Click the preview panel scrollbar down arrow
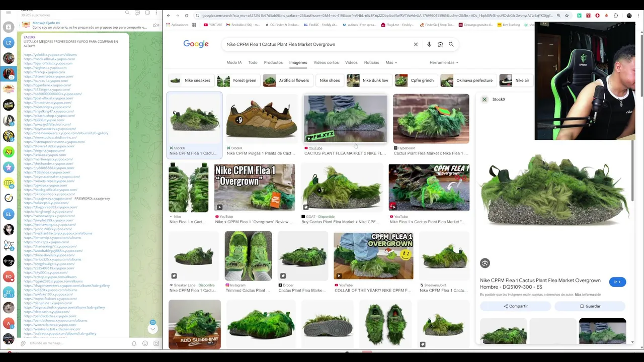This screenshot has width=644, height=362. point(632,342)
